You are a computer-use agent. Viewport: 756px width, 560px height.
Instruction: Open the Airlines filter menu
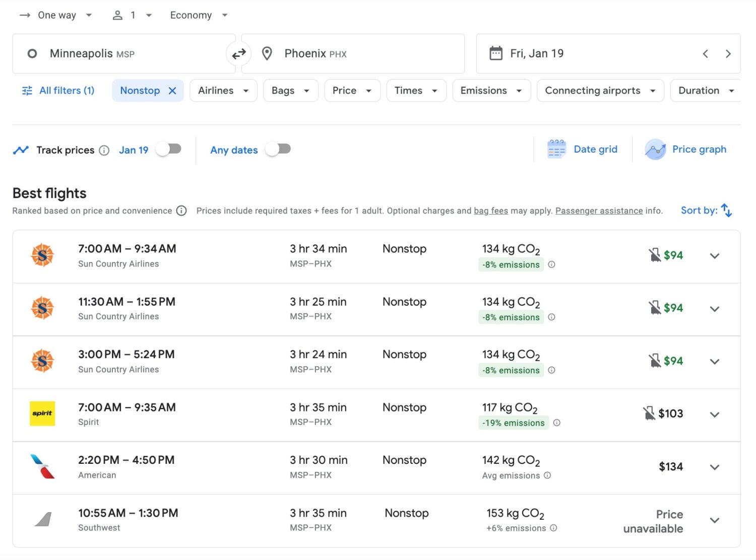pos(223,91)
